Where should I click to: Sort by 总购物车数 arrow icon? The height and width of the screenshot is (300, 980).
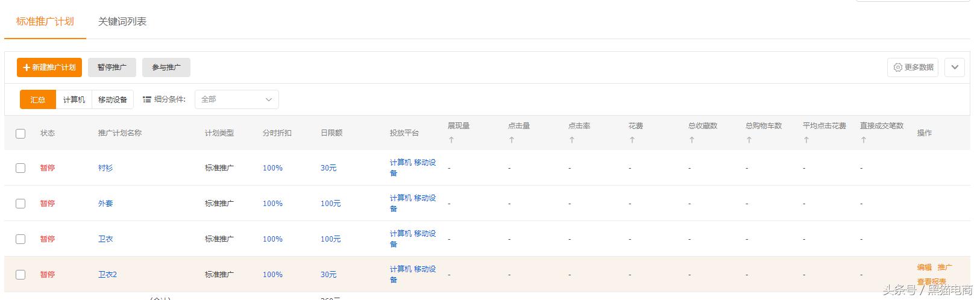(x=749, y=140)
